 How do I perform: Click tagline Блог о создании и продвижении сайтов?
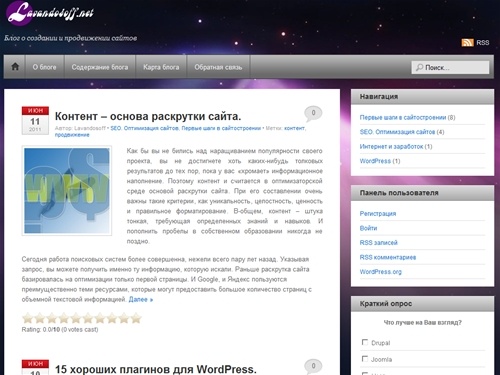tap(70, 38)
